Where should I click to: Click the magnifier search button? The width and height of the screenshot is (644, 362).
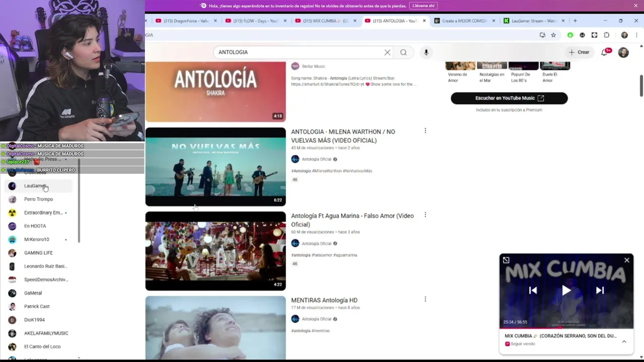click(x=404, y=52)
